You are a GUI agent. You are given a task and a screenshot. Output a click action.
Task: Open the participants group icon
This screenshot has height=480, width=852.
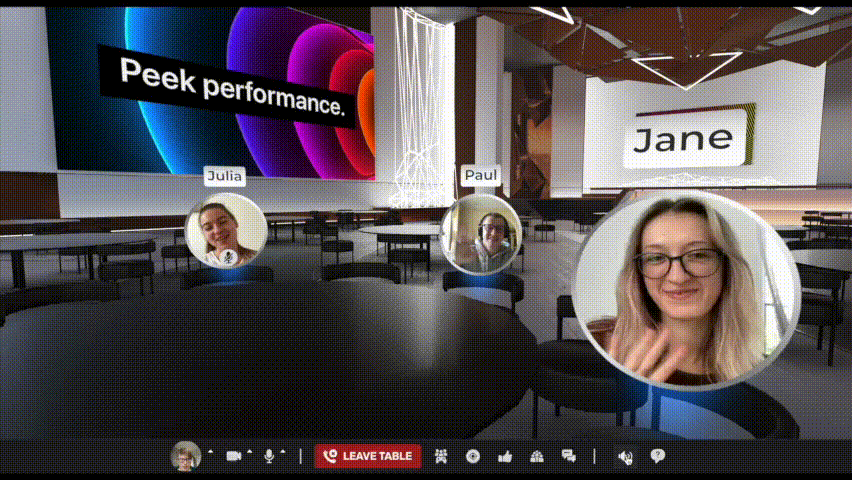coord(441,456)
